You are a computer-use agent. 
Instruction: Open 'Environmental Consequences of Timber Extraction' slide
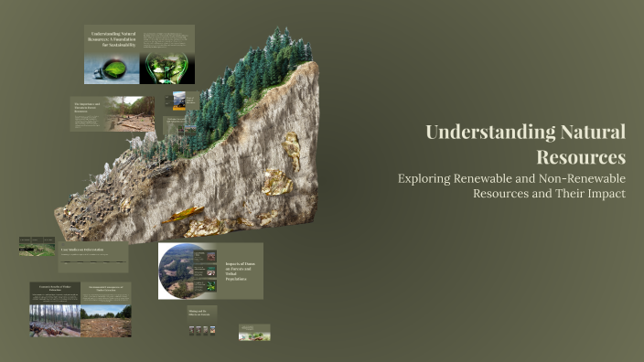(106, 310)
